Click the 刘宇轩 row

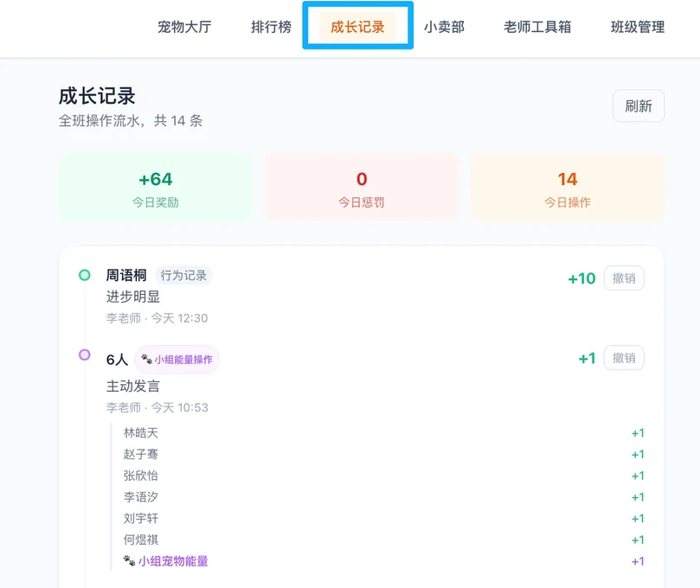(x=384, y=519)
